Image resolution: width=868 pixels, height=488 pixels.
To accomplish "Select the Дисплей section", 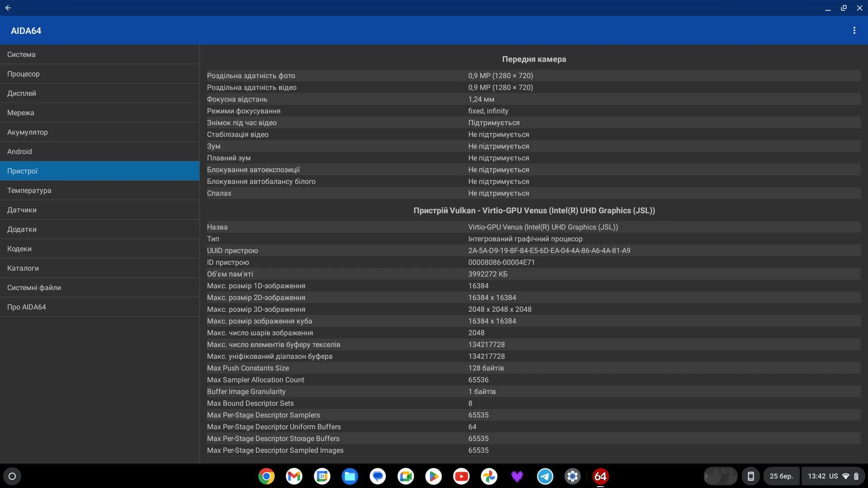I will (x=99, y=93).
